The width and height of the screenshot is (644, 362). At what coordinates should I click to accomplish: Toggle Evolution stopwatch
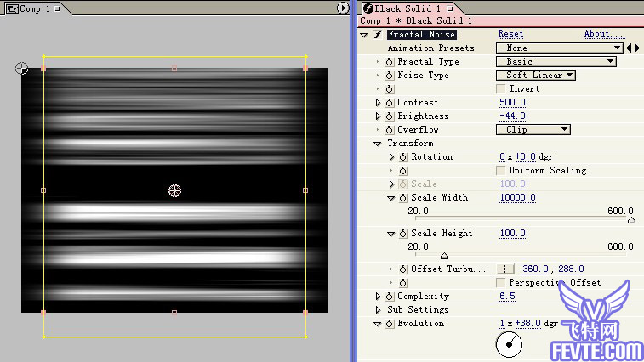[x=390, y=324]
